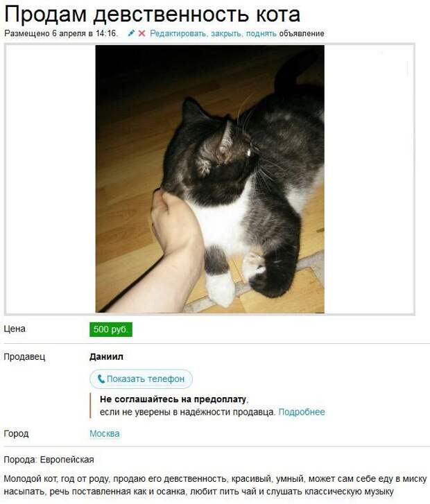The image size is (430, 504).
Task: Click the red X close-listing icon
Action: (x=141, y=33)
